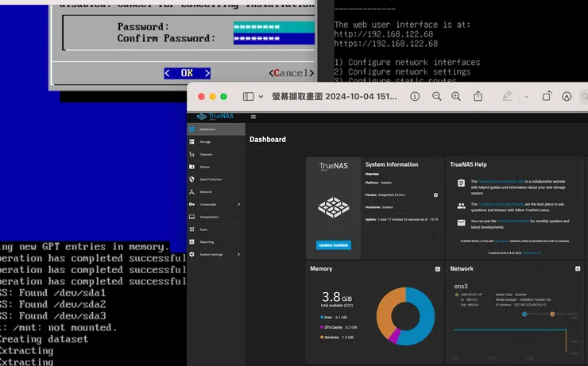Viewport: 588px width, 366px height.
Task: Select Dashboard in the TrueNAS sidebar
Action: (x=216, y=129)
